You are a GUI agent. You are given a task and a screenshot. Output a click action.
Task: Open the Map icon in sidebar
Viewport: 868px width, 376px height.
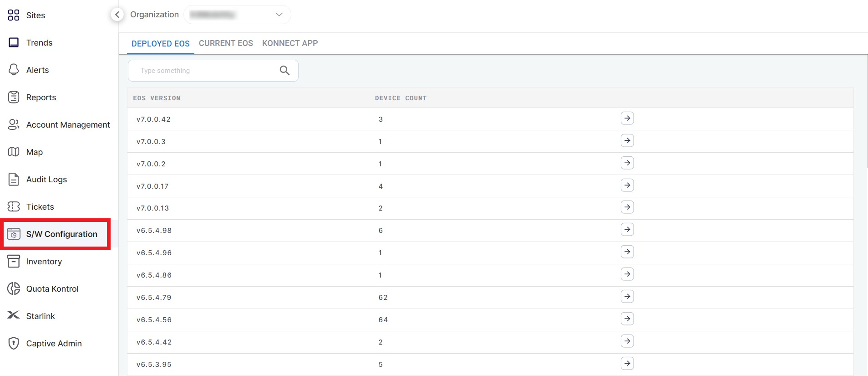click(x=14, y=152)
